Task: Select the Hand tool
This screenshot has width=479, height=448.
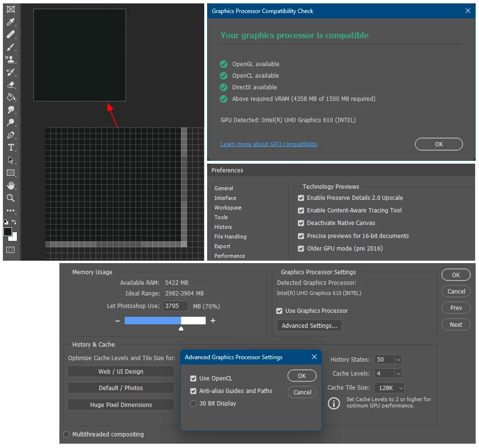Action: 11,185
